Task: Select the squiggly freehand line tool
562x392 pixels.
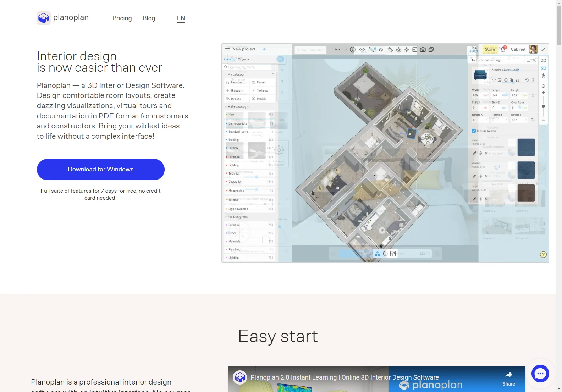Action: coord(381,50)
